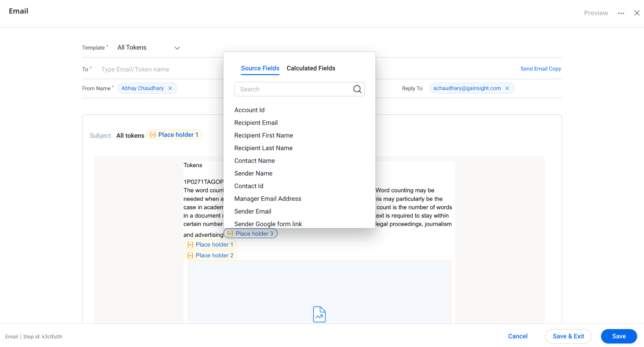Screen dimensions: 644x347
Task: Cancel the email editing
Action: (517, 336)
